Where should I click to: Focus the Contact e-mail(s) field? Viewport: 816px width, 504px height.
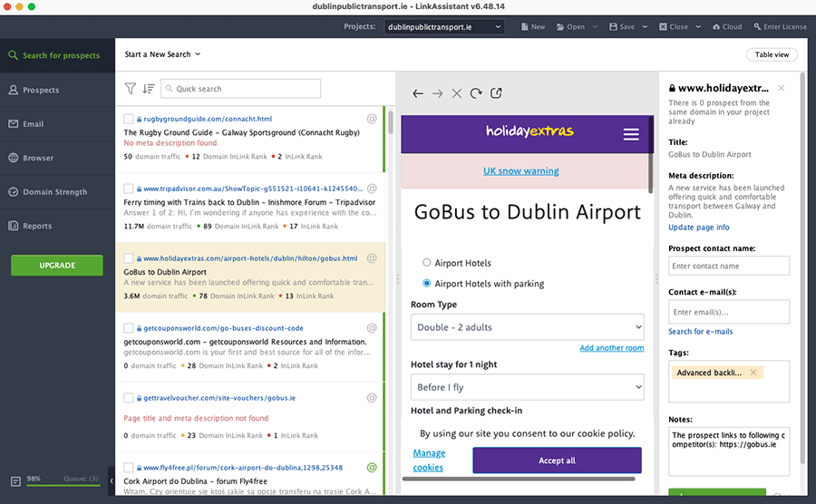click(729, 312)
